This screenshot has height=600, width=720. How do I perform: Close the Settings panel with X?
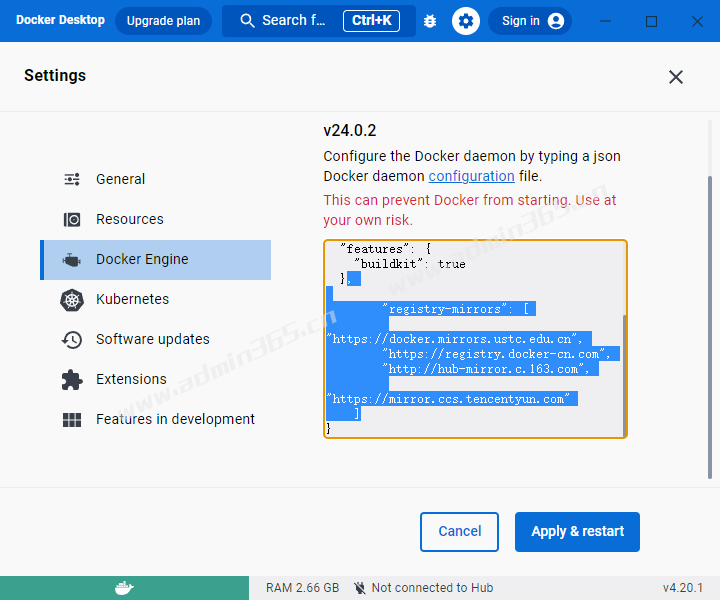pos(675,77)
